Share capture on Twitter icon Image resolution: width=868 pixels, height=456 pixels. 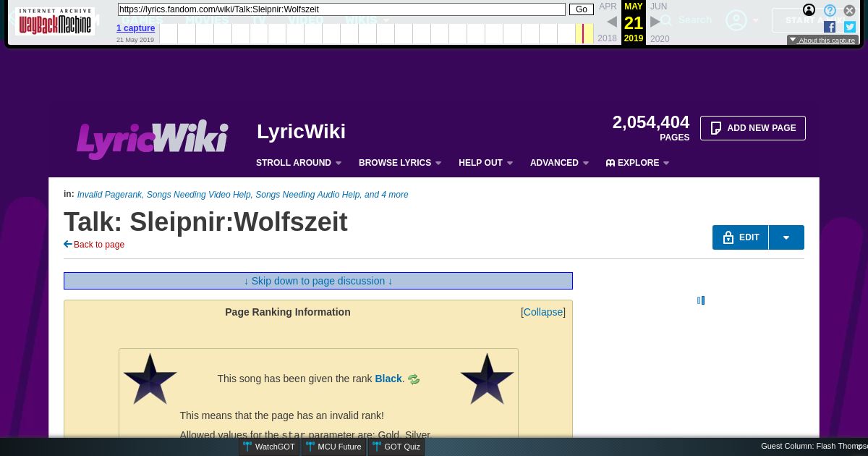(x=850, y=27)
